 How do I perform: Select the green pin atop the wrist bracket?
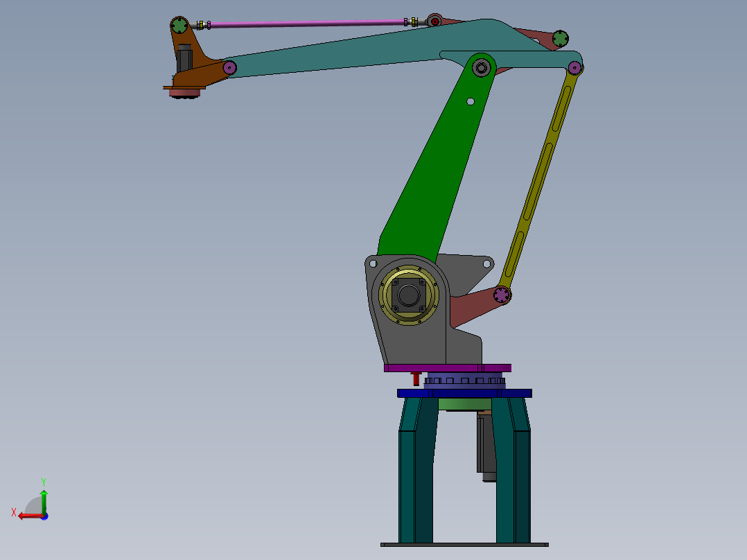click(179, 25)
